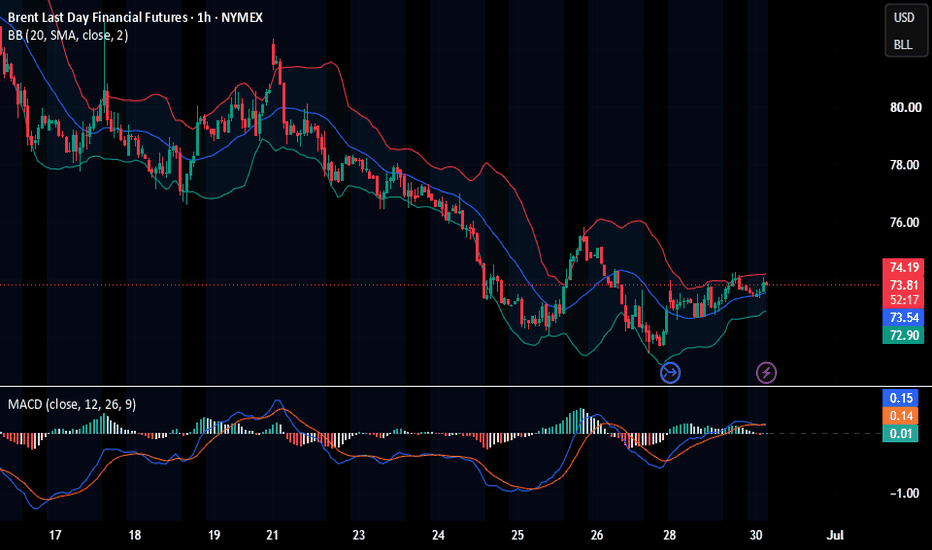Open the BLL unit selector
Image resolution: width=932 pixels, height=550 pixels.
904,45
